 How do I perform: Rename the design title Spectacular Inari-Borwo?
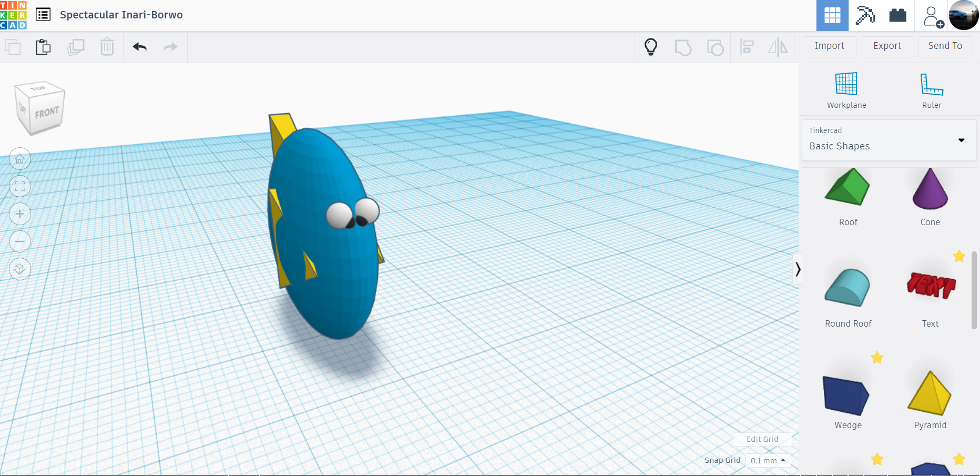point(121,15)
